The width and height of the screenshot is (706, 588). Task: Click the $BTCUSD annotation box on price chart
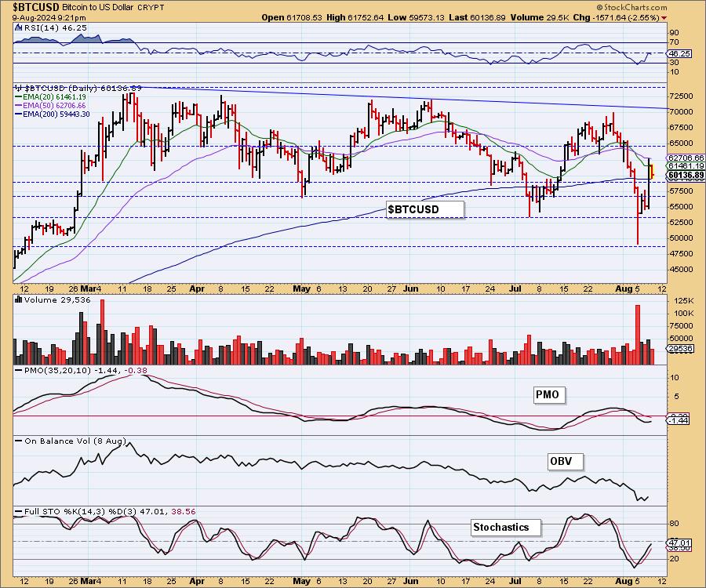pyautogui.click(x=425, y=209)
